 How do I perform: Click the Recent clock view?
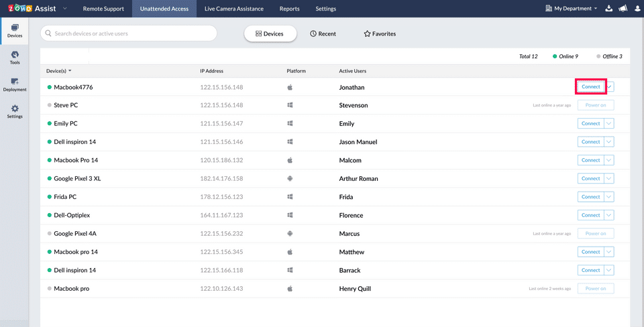323,34
